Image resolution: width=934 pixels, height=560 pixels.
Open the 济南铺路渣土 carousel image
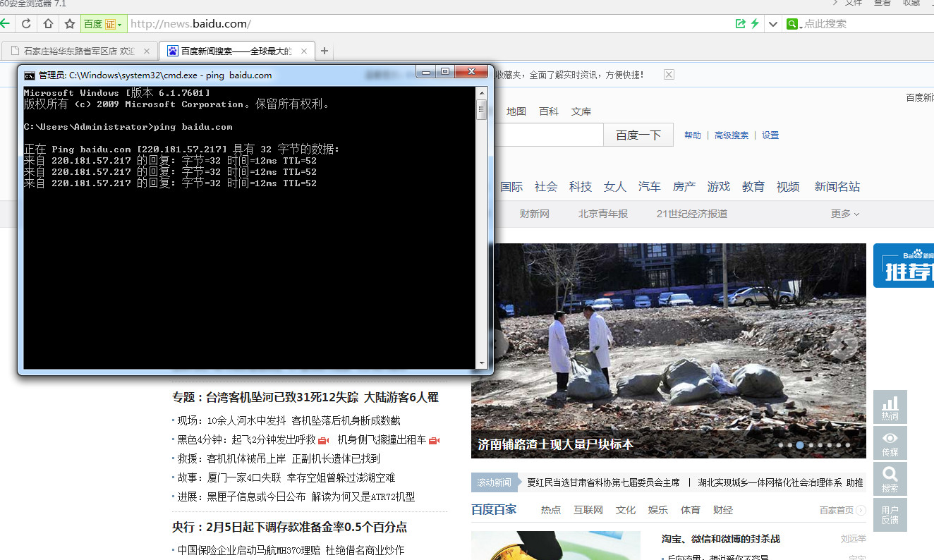coord(669,351)
